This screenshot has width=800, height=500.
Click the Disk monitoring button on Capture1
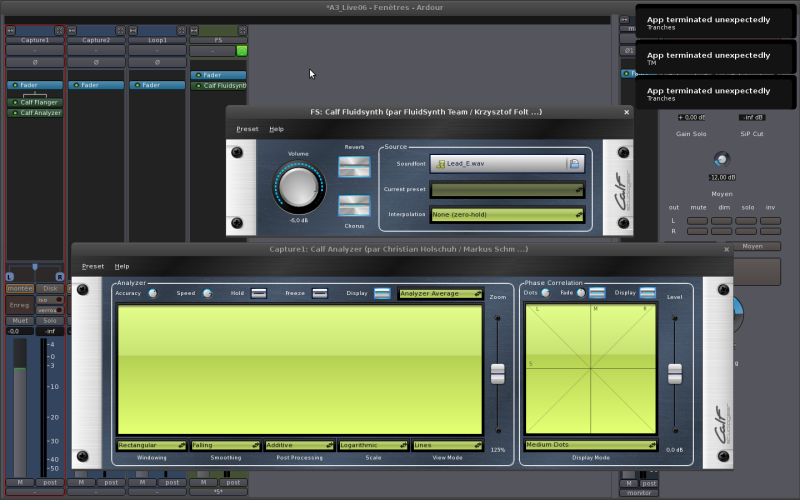pos(50,288)
